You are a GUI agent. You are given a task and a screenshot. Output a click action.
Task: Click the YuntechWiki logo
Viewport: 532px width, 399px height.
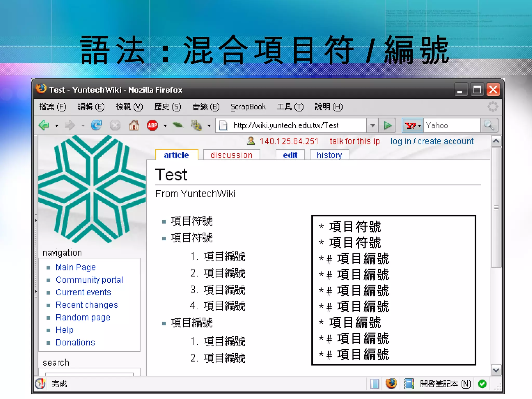click(92, 189)
